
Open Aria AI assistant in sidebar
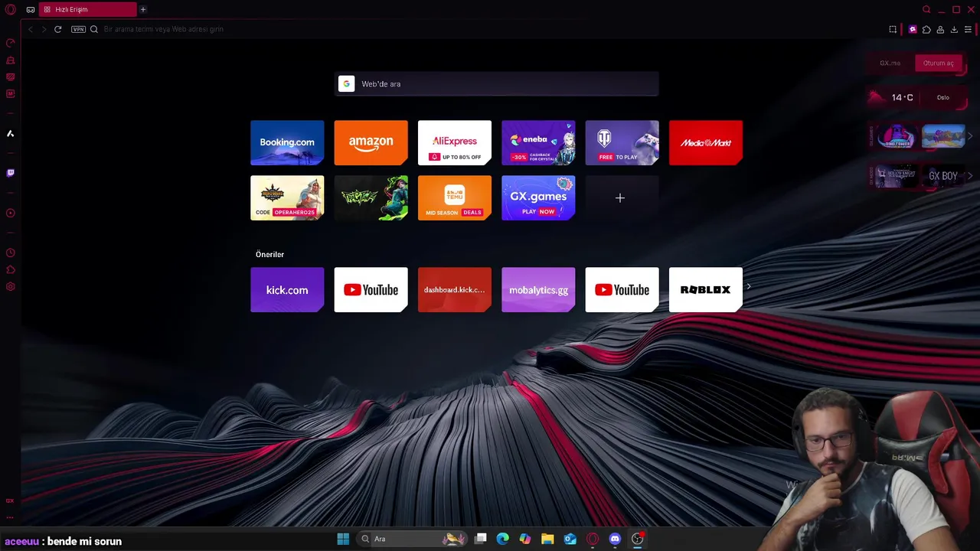coord(11,133)
